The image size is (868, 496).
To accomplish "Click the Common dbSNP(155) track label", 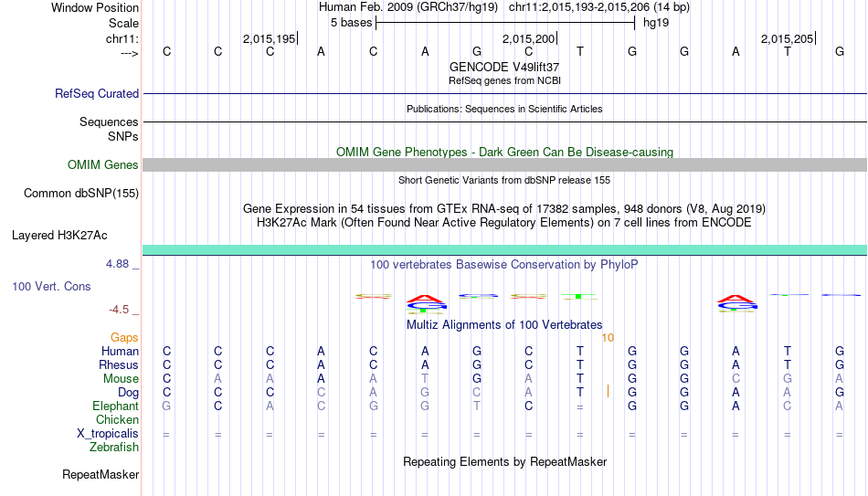I will pos(80,194).
